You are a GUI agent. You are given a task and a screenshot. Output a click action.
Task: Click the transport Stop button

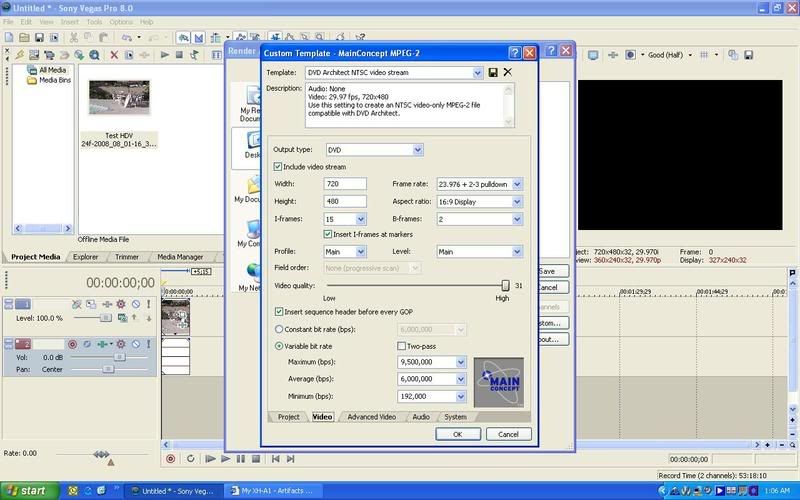256,459
